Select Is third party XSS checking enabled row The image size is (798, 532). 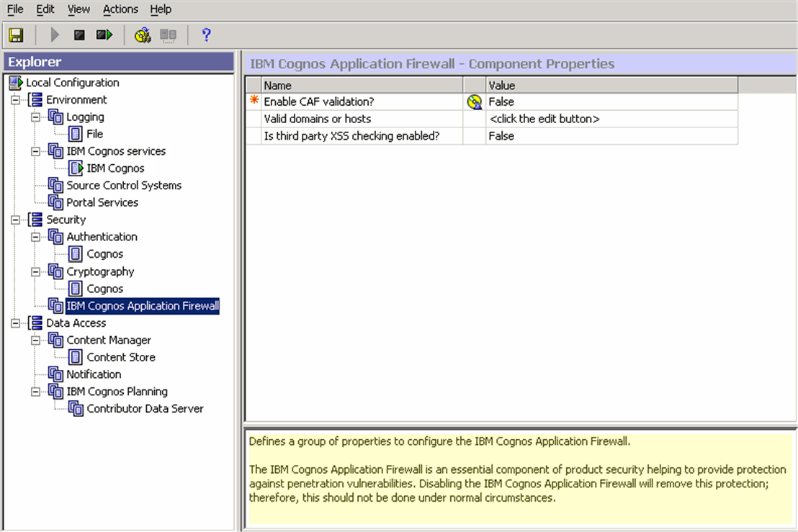tap(492, 136)
